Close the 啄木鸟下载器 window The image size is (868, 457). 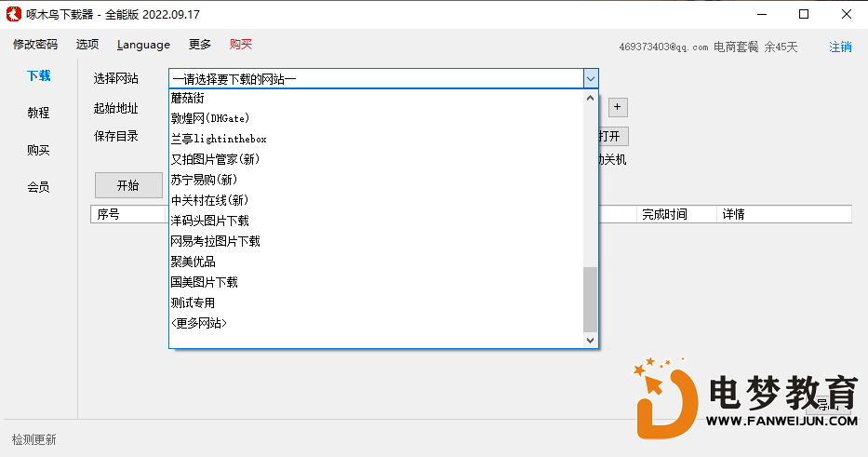847,14
